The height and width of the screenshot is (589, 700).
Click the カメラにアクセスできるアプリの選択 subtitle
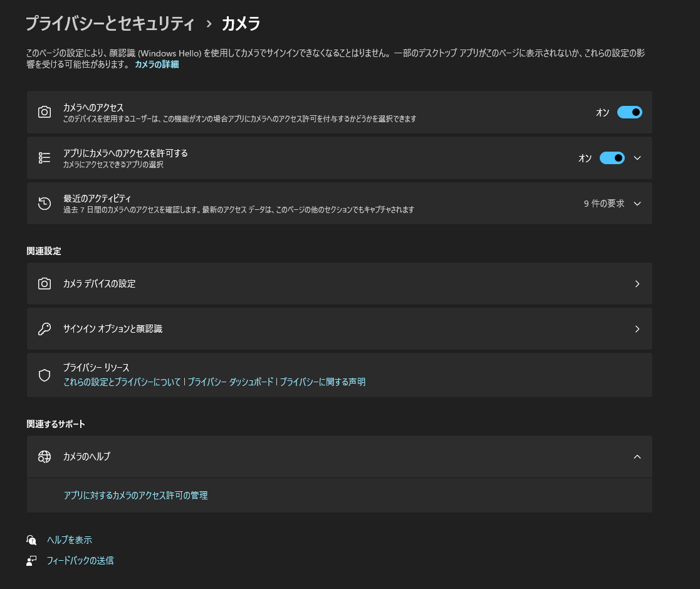coord(113,165)
